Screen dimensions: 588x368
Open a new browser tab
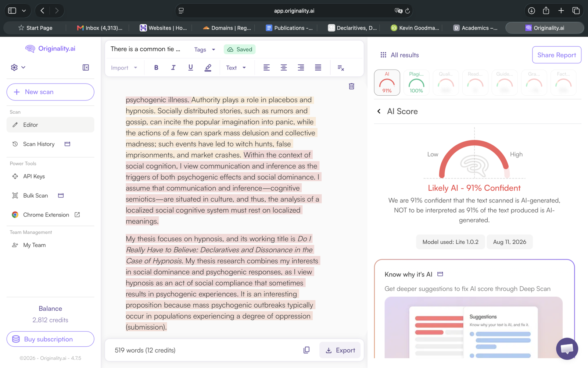(x=561, y=11)
